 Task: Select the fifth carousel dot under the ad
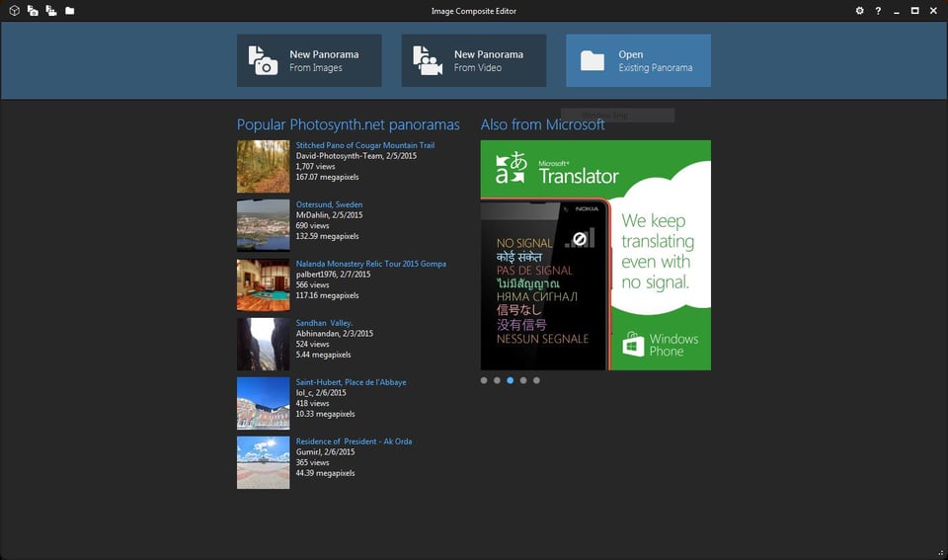537,380
